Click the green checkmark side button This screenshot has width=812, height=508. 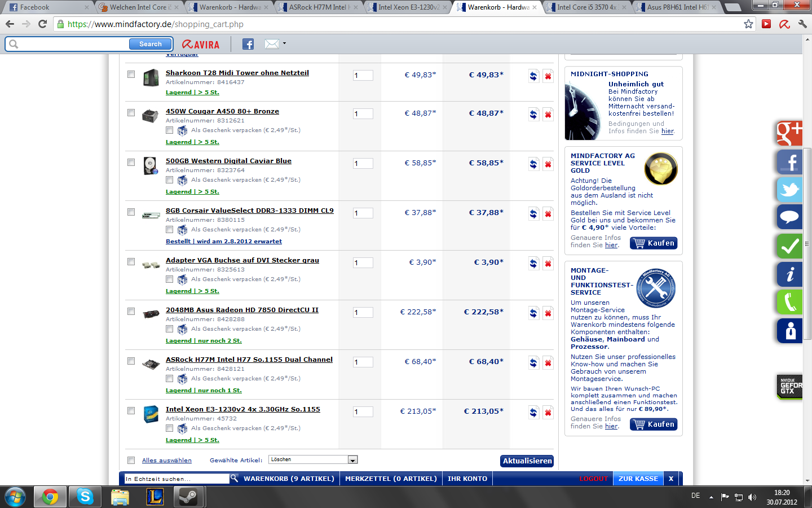789,246
